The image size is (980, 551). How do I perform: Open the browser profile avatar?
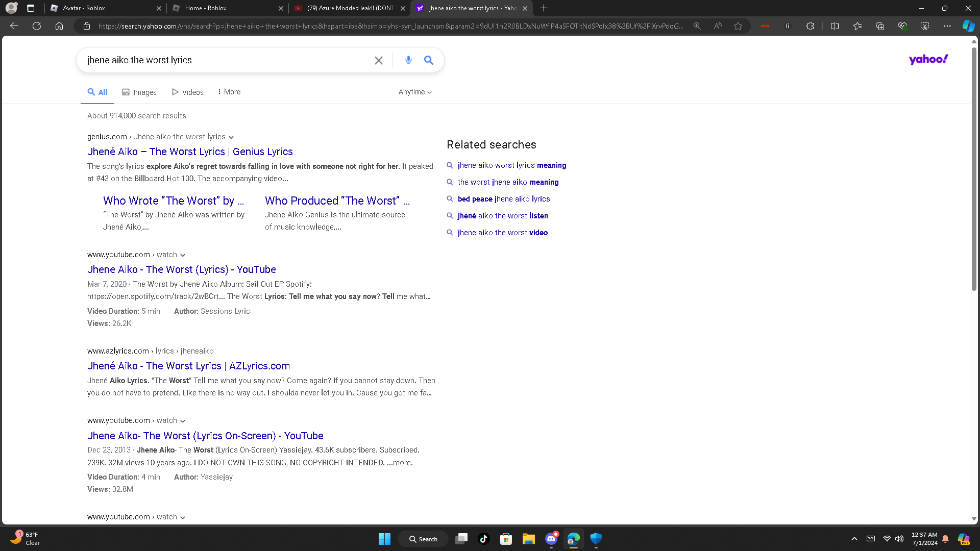point(11,8)
